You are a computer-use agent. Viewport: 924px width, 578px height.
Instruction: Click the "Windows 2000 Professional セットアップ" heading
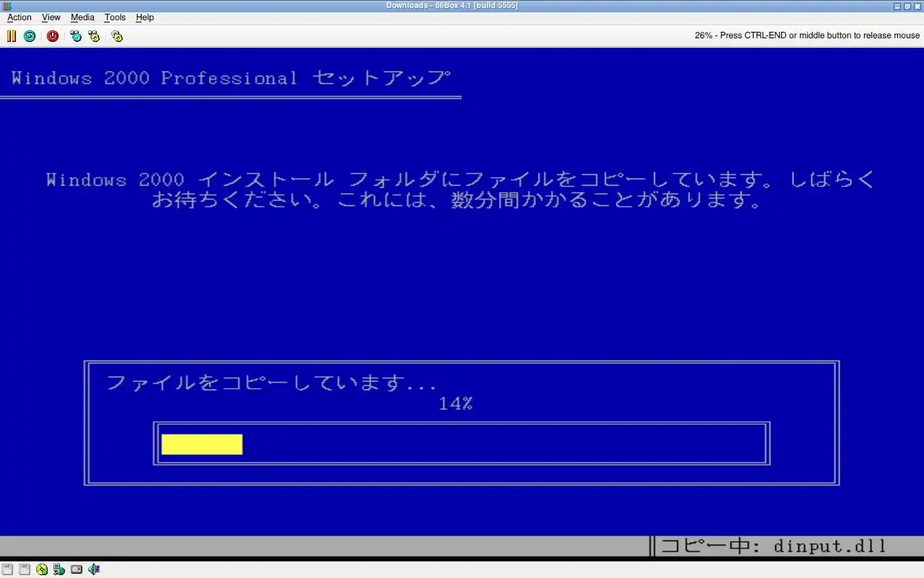coord(231,78)
